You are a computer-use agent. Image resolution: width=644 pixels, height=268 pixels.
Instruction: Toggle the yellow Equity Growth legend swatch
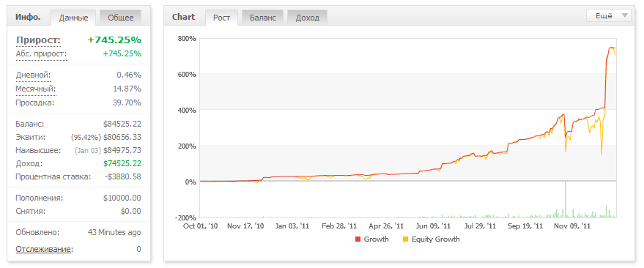[x=405, y=239]
